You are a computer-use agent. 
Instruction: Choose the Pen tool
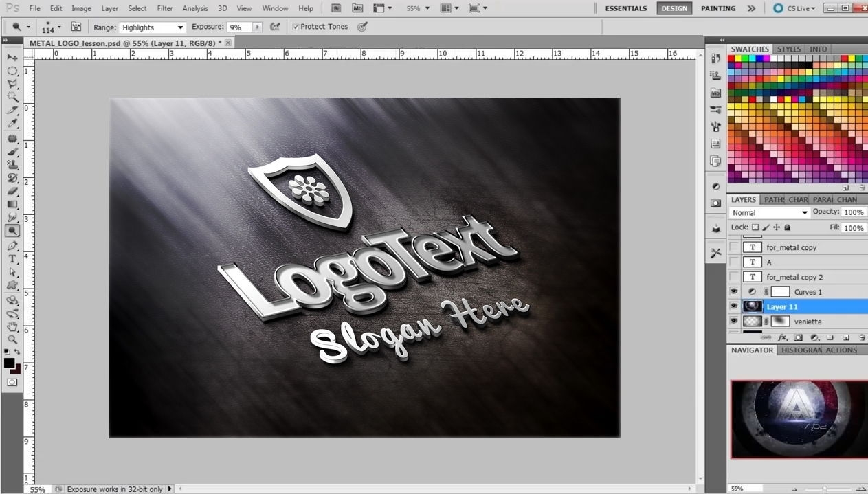(x=12, y=245)
